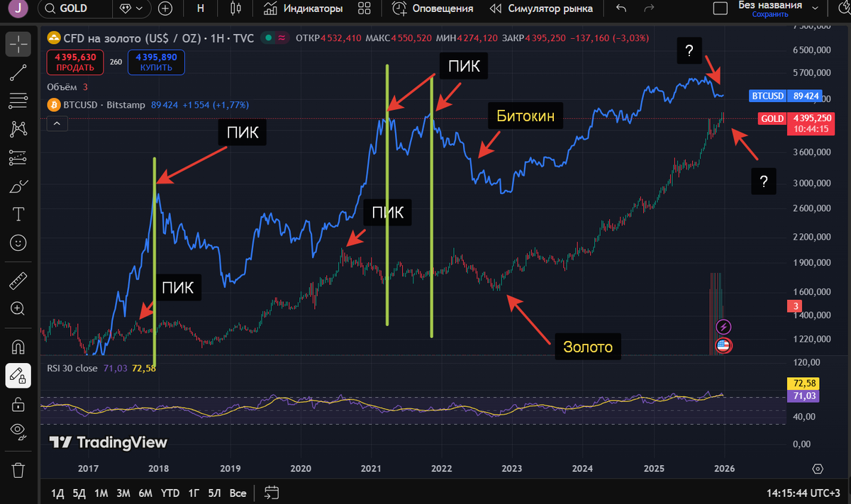Screen dimensions: 851x504
Task: Switch range to 1М
Action: 101,493
